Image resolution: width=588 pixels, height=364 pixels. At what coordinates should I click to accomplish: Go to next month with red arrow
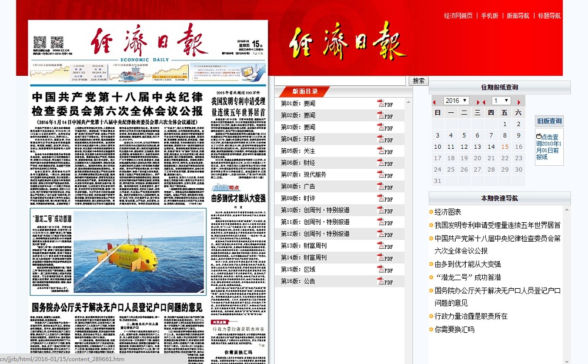pos(519,102)
